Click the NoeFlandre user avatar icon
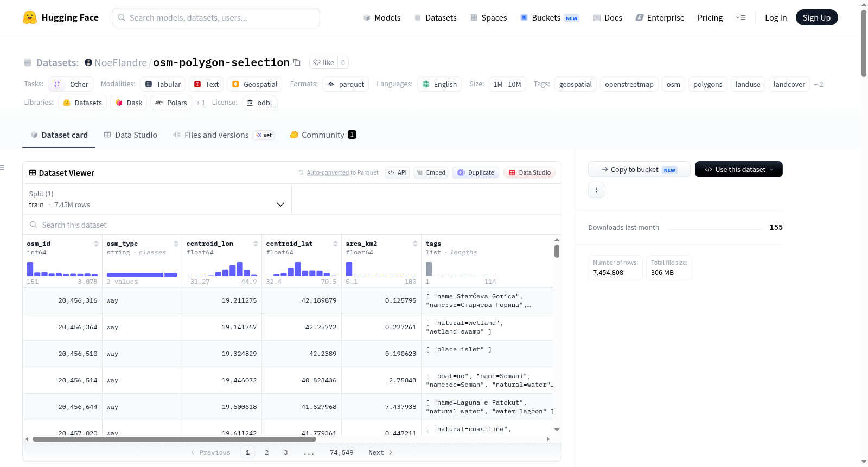 [x=88, y=62]
